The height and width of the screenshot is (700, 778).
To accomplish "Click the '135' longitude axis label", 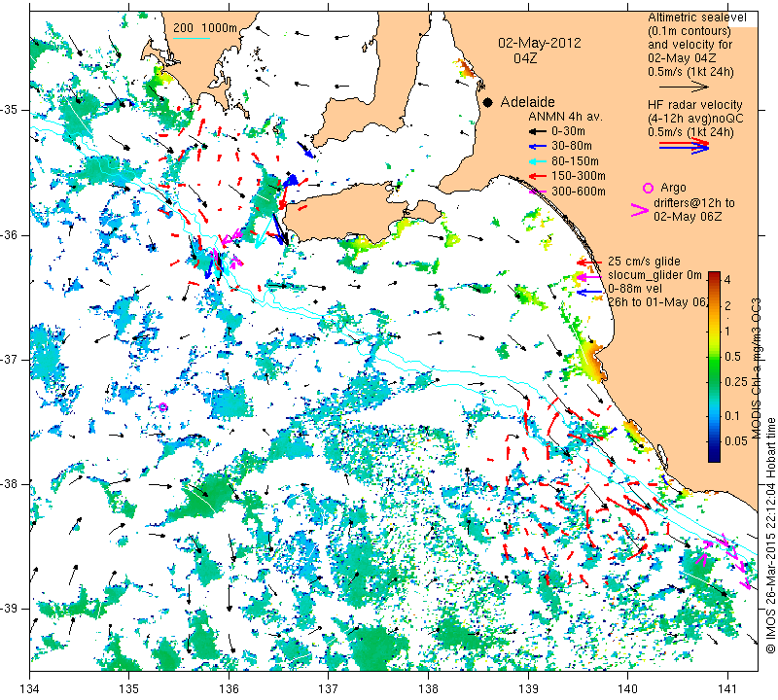I will click(x=129, y=689).
